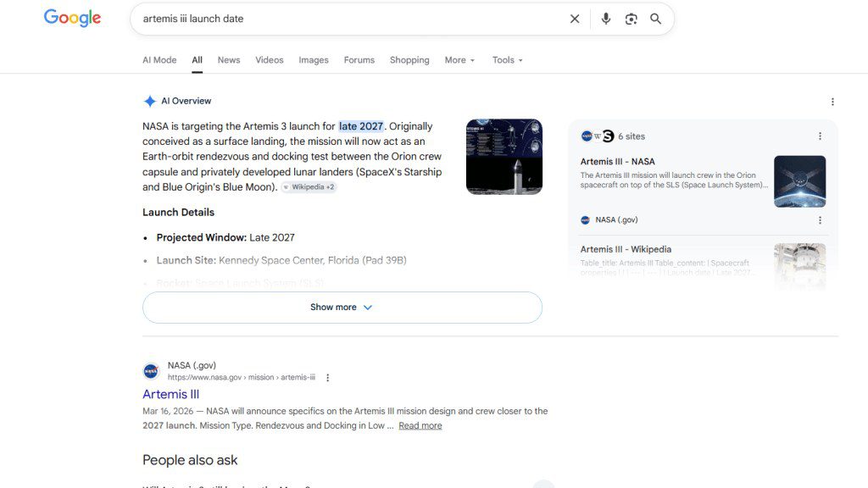868x488 pixels.
Task: Switch to News tab
Action: click(229, 60)
